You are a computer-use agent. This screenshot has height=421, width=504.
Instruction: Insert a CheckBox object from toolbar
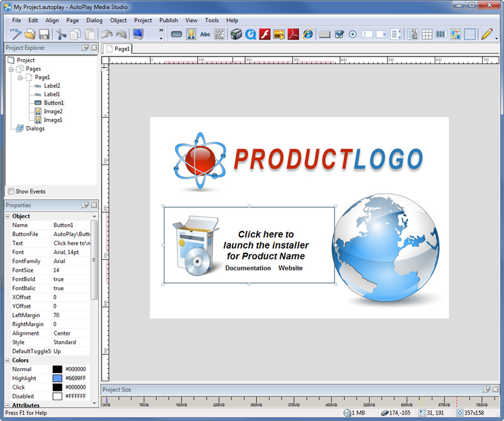[x=339, y=34]
